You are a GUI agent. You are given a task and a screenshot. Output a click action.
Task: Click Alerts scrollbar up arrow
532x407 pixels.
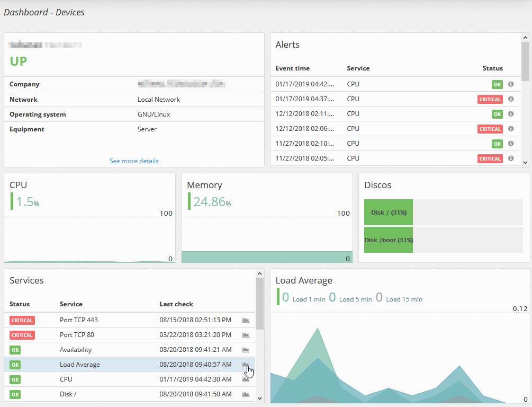point(525,38)
